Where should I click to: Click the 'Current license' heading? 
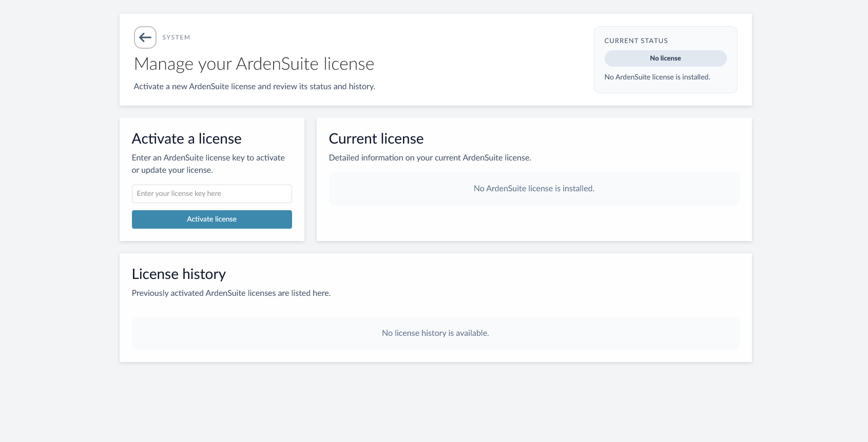[x=376, y=139]
